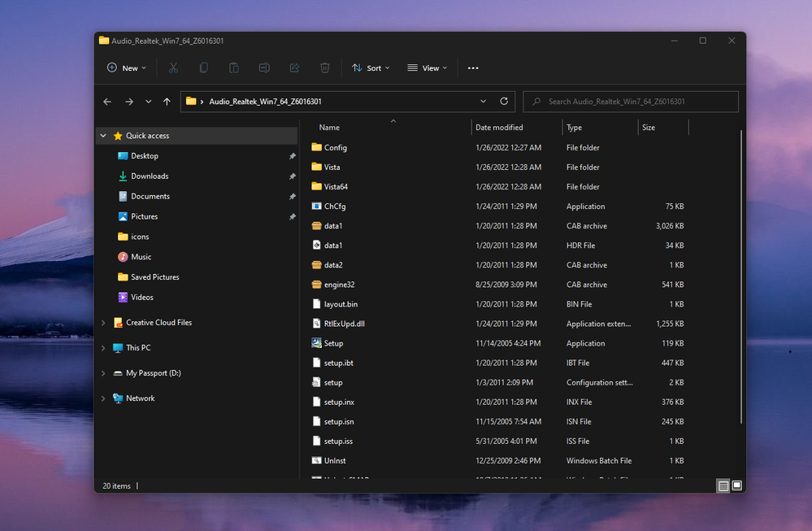Image resolution: width=812 pixels, height=531 pixels.
Task: Select the setup configuration settings icon
Action: coord(316,382)
